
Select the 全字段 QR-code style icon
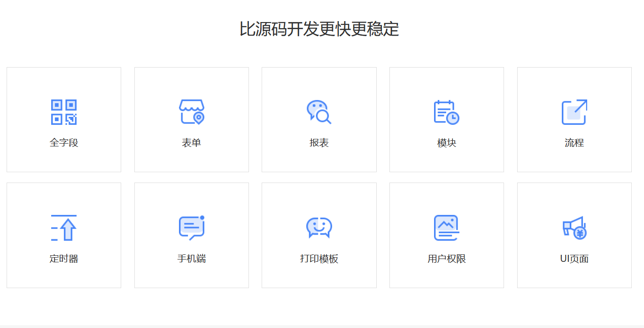click(64, 112)
